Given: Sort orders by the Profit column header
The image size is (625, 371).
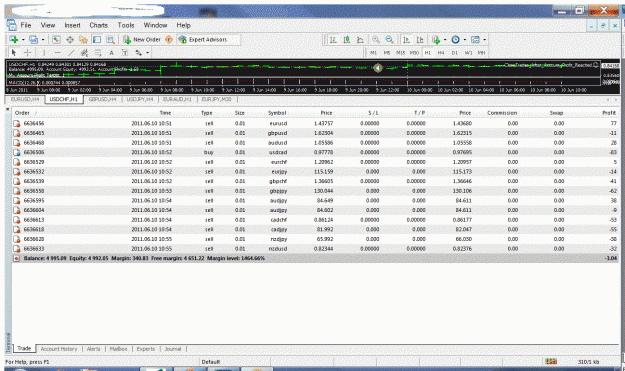Looking at the screenshot, I should coord(609,113).
